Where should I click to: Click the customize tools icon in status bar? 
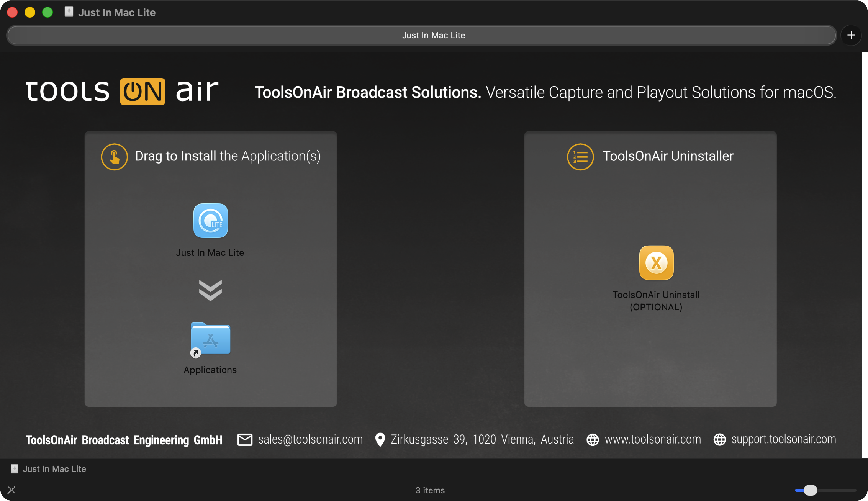point(11,490)
